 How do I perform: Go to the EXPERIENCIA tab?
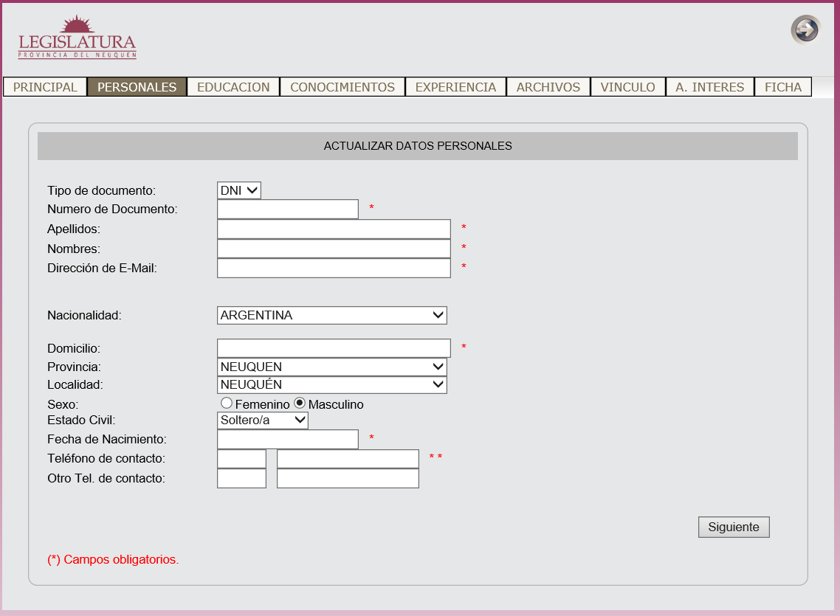(x=455, y=87)
